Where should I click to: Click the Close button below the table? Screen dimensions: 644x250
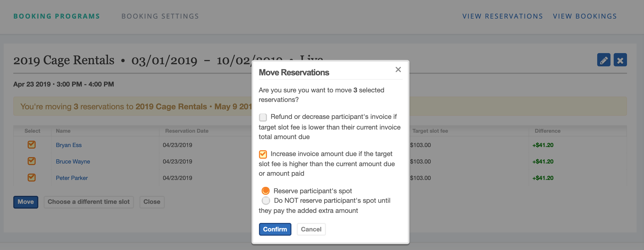pos(152,202)
